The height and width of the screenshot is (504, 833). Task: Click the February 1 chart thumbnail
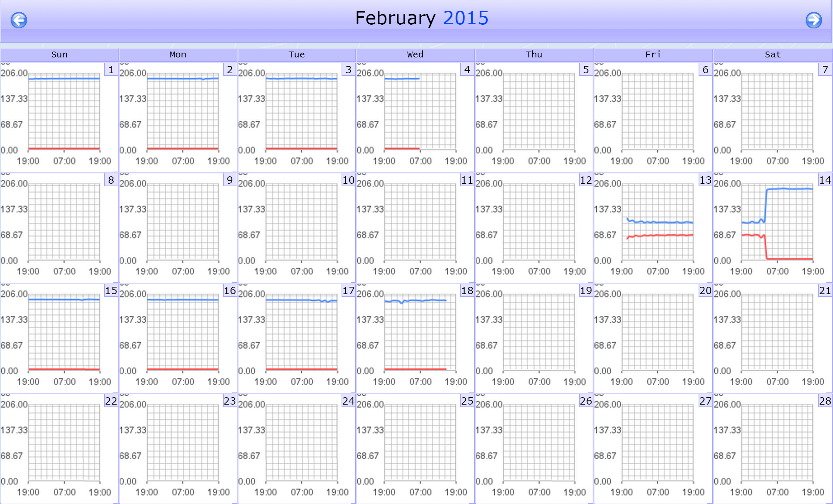coord(59,117)
